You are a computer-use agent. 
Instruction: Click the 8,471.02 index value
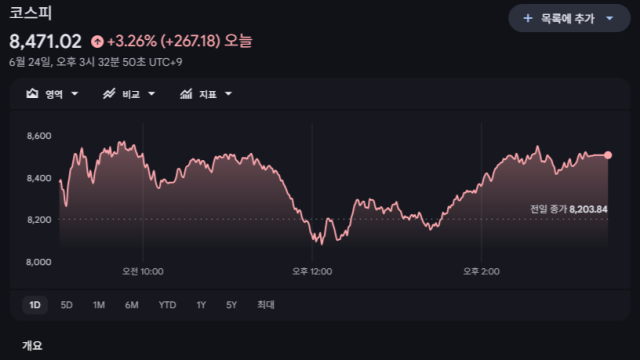tap(45, 41)
